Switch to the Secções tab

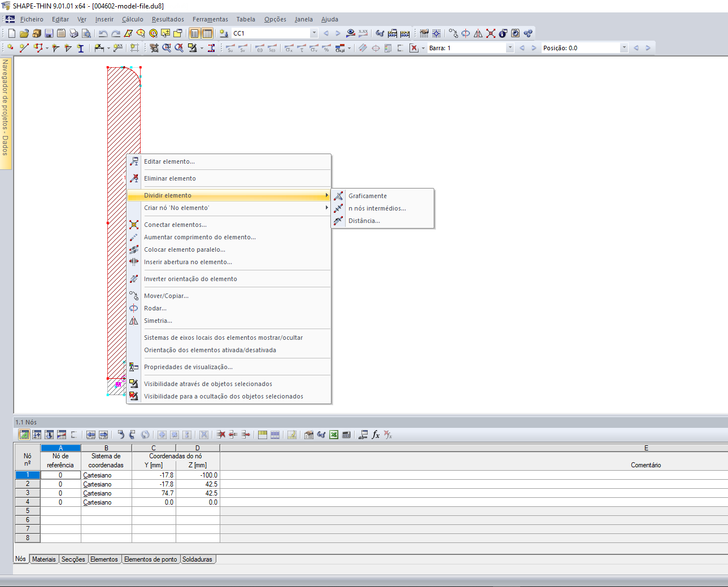click(x=73, y=559)
